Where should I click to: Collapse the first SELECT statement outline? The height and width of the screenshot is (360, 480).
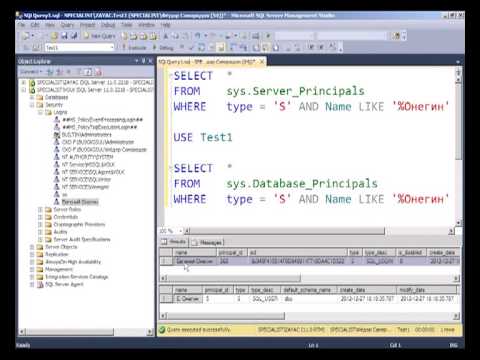pyautogui.click(x=171, y=75)
